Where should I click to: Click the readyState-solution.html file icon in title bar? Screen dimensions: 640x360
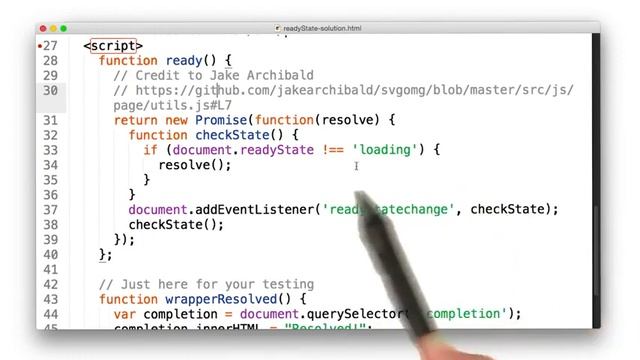point(278,28)
